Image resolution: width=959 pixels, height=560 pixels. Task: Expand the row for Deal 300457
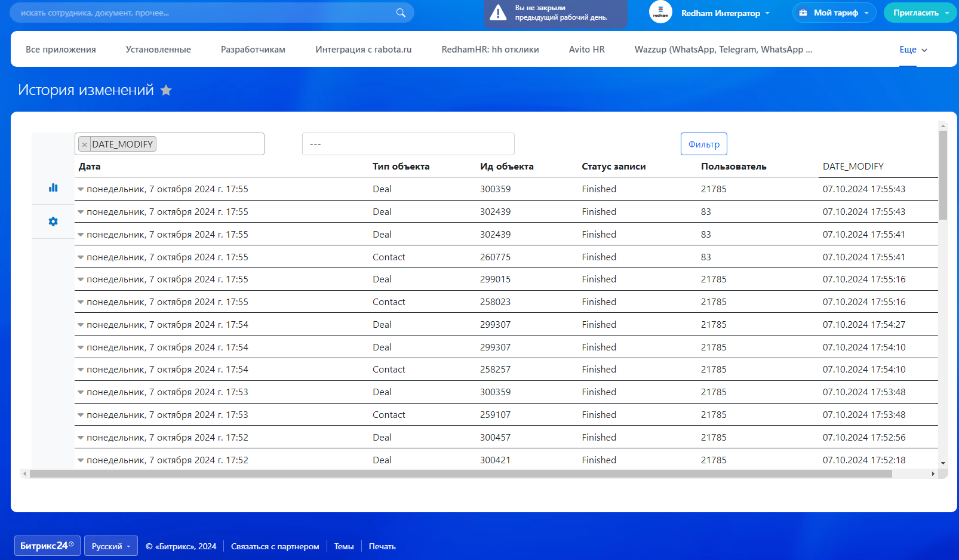click(81, 438)
